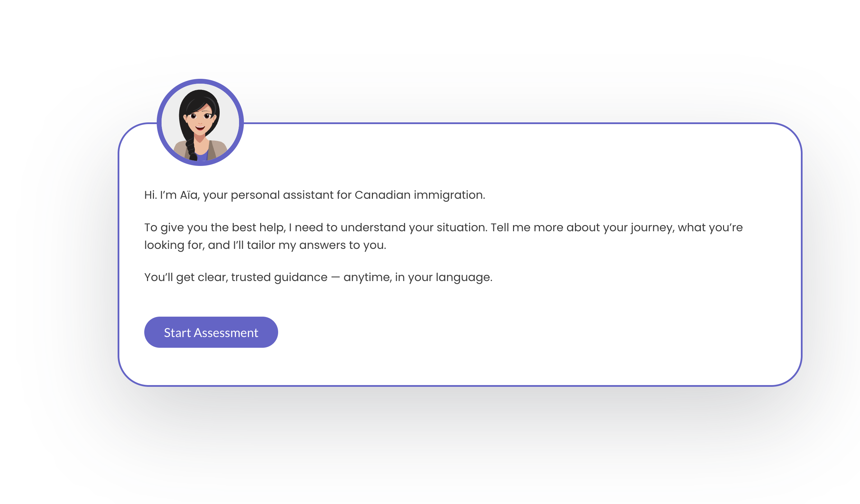Click the word 'Start' on the purple button
Screen dimensions: 860x504
pos(177,333)
